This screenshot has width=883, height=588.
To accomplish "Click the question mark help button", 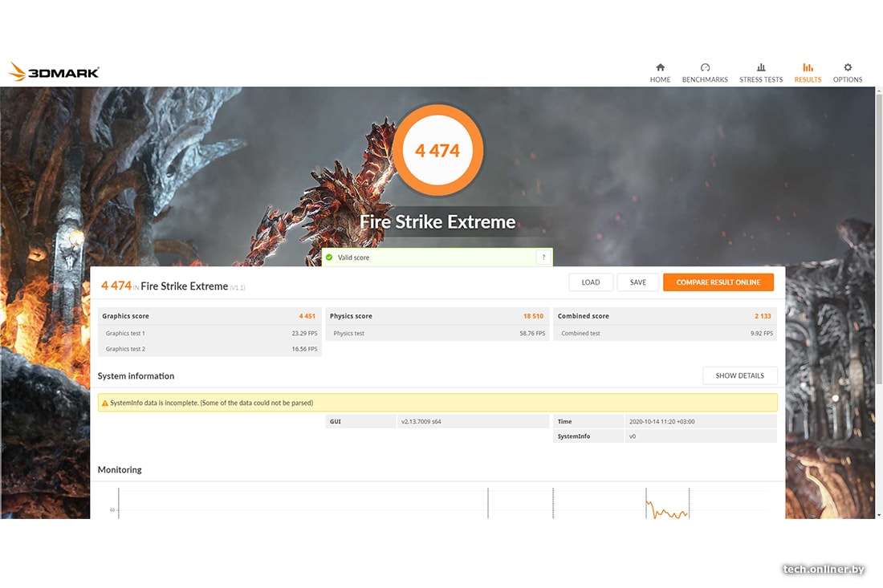I will (x=543, y=258).
